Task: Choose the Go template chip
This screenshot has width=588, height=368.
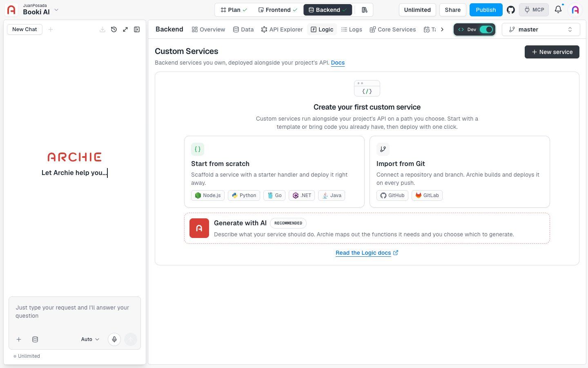Action: [x=274, y=195]
